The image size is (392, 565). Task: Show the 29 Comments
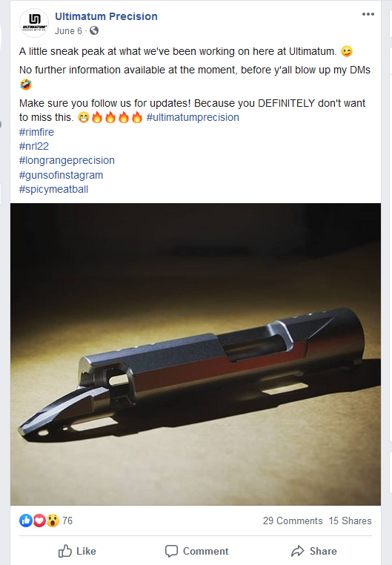[x=293, y=521]
